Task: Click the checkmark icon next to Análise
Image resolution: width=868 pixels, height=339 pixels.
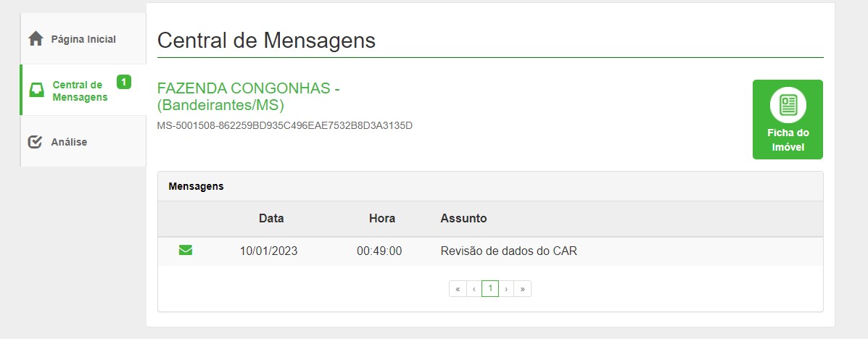Action: click(35, 142)
